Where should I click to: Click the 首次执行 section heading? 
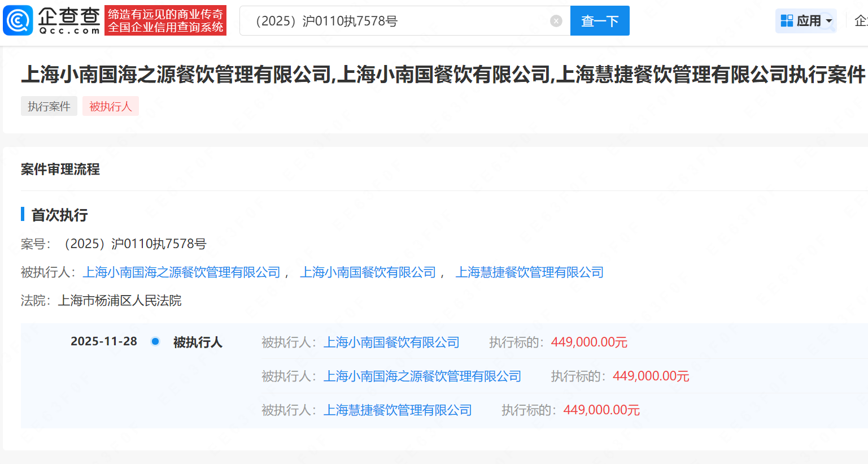click(59, 215)
